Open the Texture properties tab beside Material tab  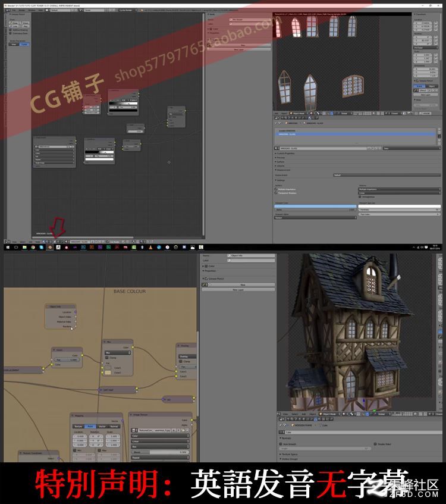click(x=313, y=118)
